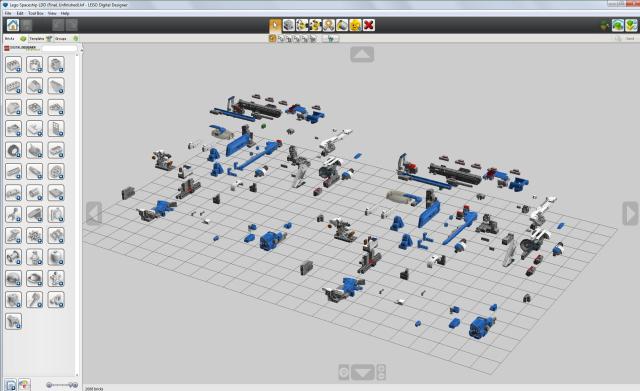Rotate camera with the right arrow button
Screen dimensions: 640x391
coord(630,213)
